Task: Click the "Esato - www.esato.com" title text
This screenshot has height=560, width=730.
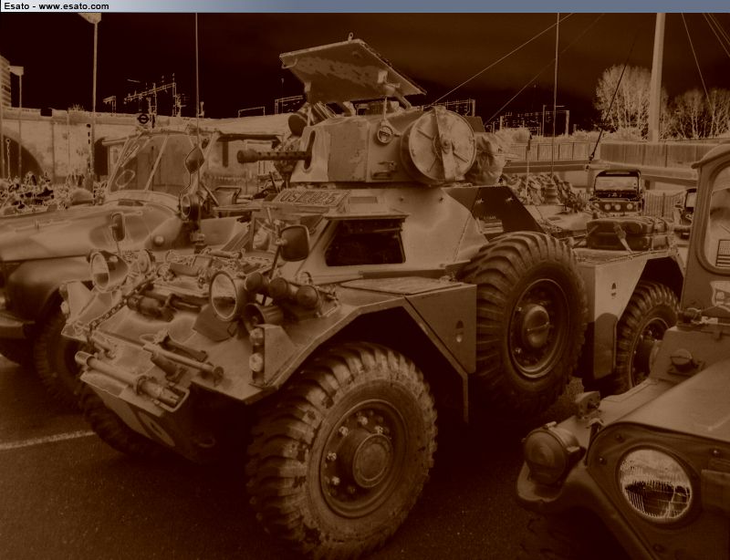Action: coord(57,6)
